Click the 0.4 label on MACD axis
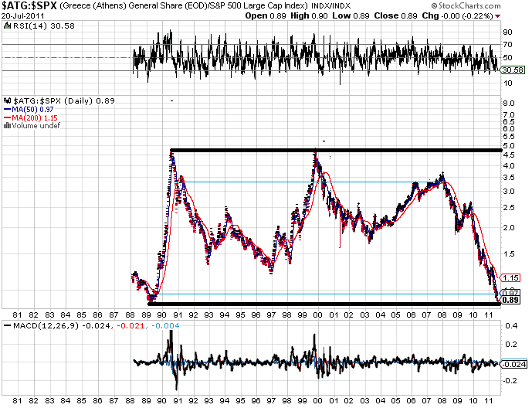 click(x=511, y=326)
